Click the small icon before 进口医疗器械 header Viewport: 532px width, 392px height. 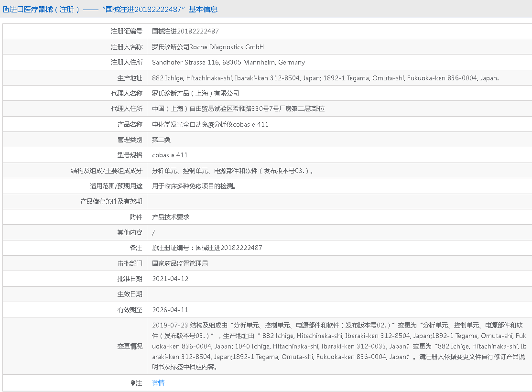6,10
